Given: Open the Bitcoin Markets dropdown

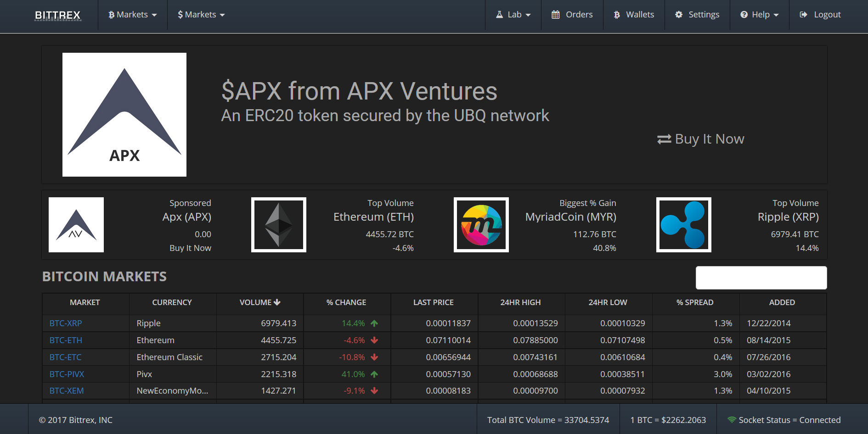Looking at the screenshot, I should [x=132, y=14].
